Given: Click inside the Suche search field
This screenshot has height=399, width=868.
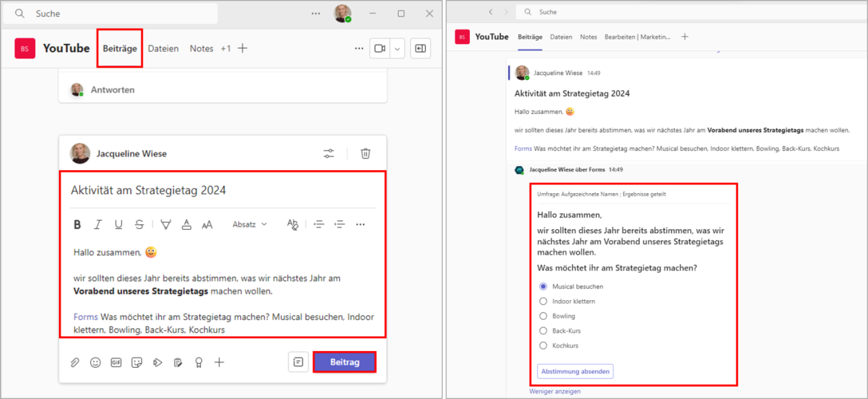Looking at the screenshot, I should (108, 13).
